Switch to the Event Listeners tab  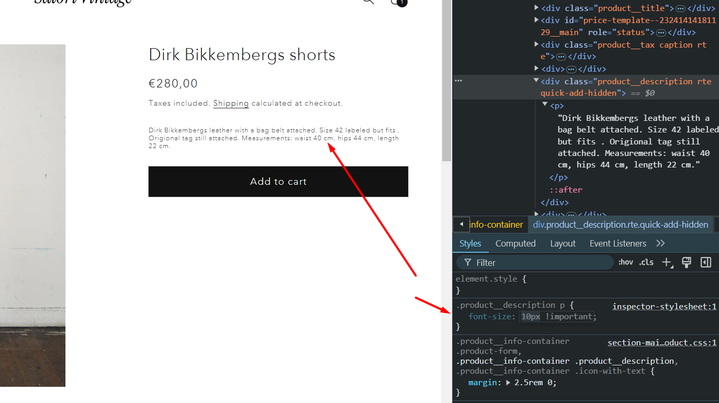tap(618, 244)
